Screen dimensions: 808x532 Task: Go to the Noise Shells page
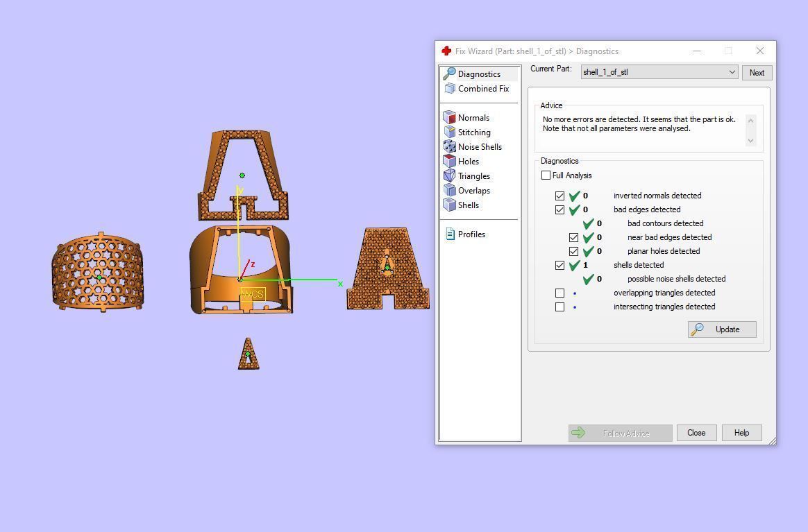480,147
